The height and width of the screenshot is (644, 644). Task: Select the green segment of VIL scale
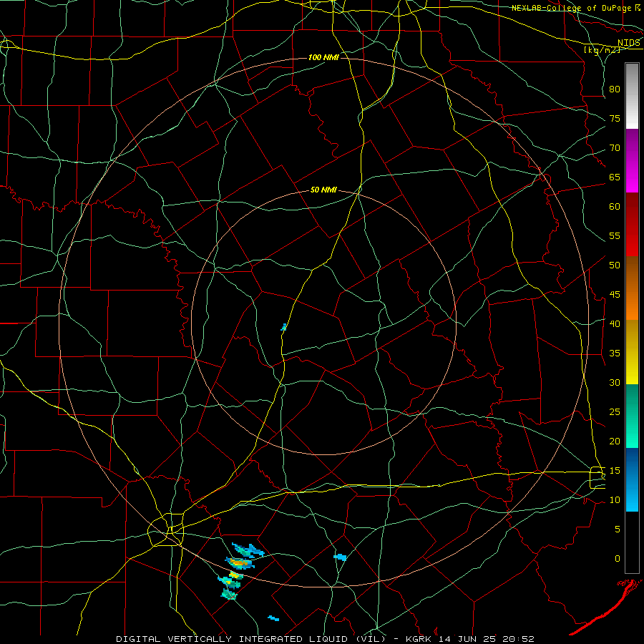632,416
